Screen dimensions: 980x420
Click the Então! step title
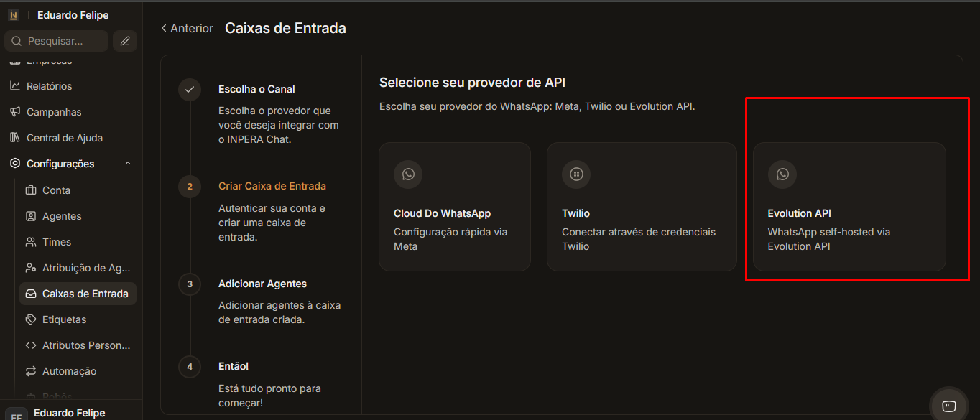pyautogui.click(x=234, y=366)
